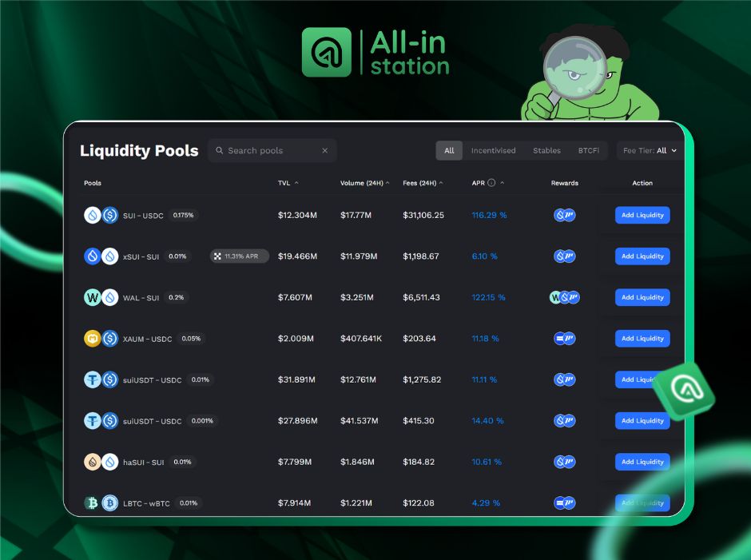751x560 pixels.
Task: Click the 122.15 % APR value
Action: click(488, 297)
